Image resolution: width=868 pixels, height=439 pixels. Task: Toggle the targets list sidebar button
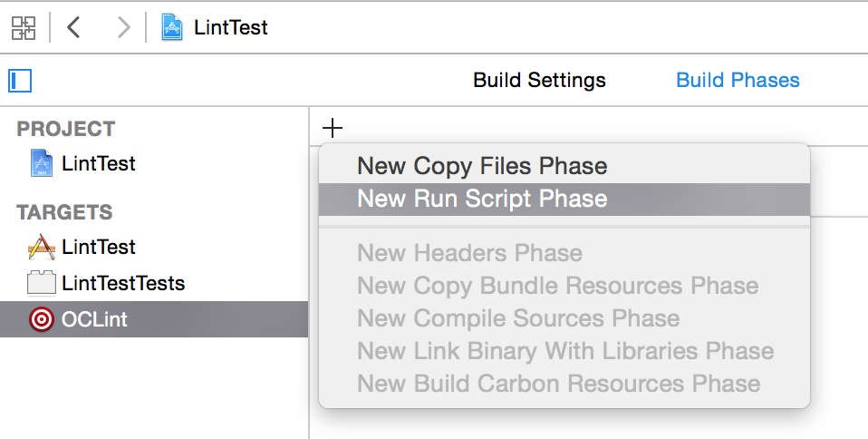tap(20, 81)
